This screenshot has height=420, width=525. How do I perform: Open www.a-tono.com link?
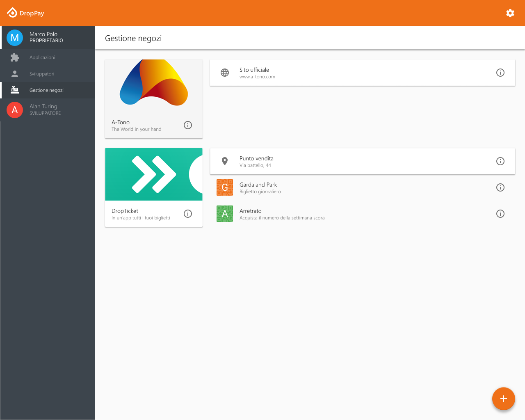257,77
